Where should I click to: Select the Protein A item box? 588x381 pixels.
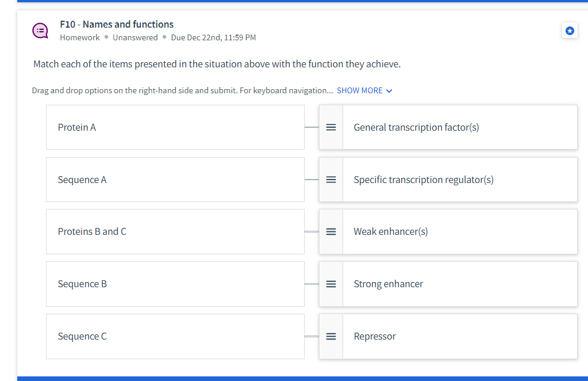coord(175,127)
